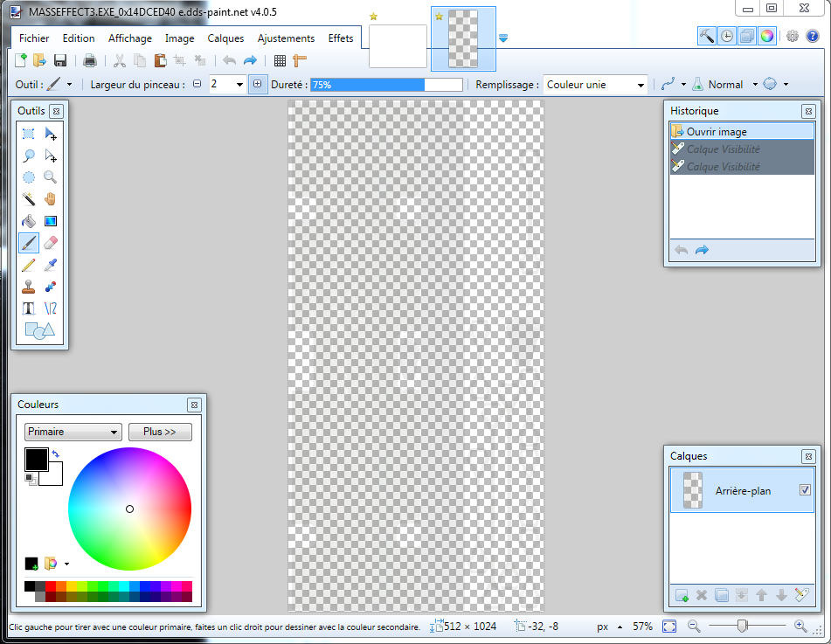The height and width of the screenshot is (644, 831).
Task: Reset colors to black and white
Action: 31,480
